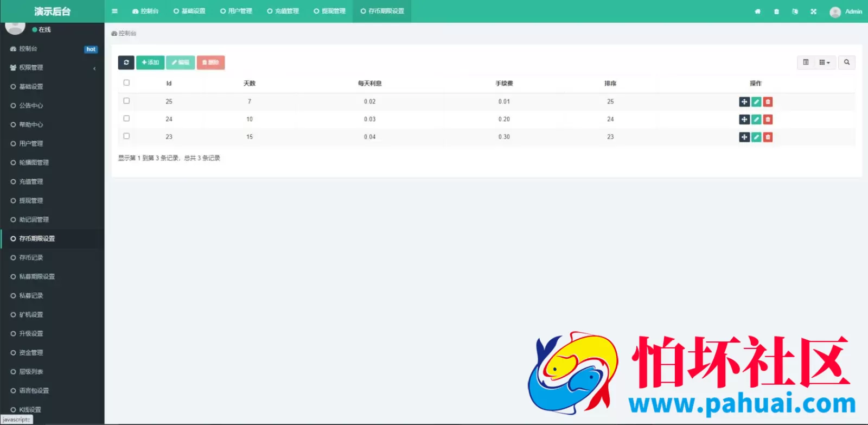Open 帮助中心 in the sidebar
Viewport: 868px width, 425px height.
[52, 125]
